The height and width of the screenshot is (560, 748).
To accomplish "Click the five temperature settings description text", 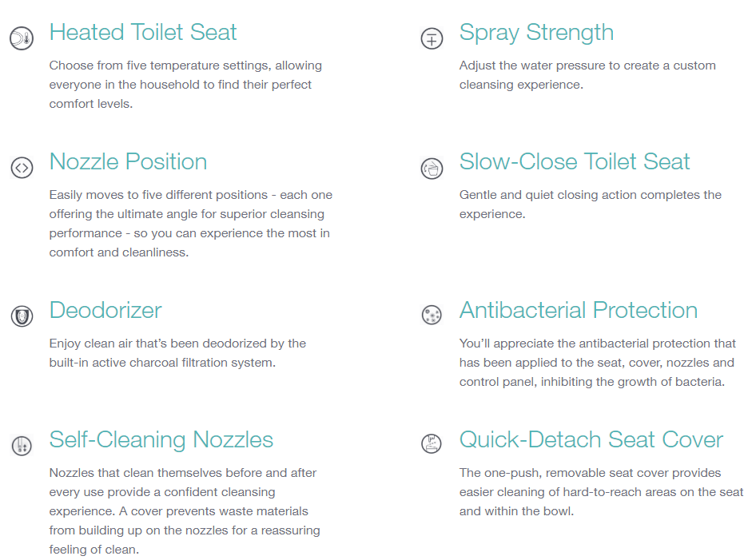I will pyautogui.click(x=185, y=85).
